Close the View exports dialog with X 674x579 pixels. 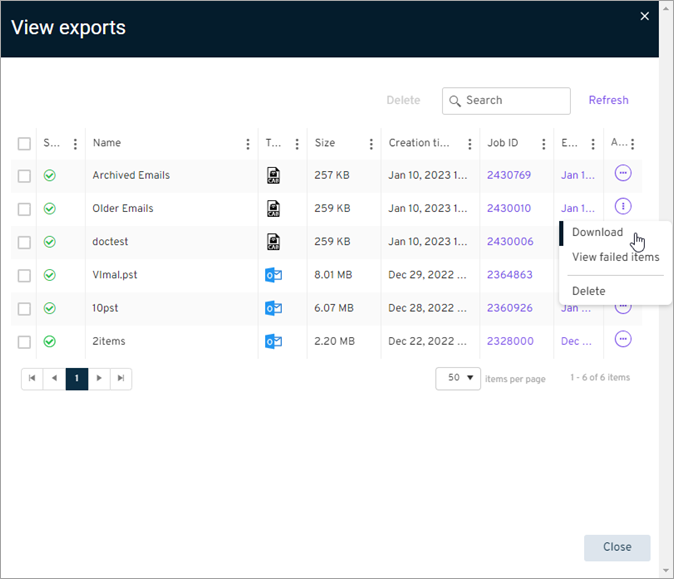[644, 16]
